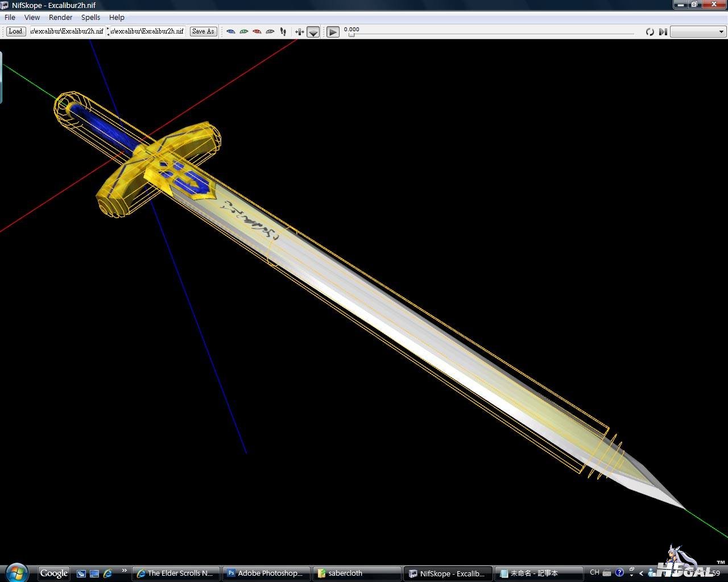Open the render options arrow dropdown
This screenshot has height=582, width=728.
(313, 32)
